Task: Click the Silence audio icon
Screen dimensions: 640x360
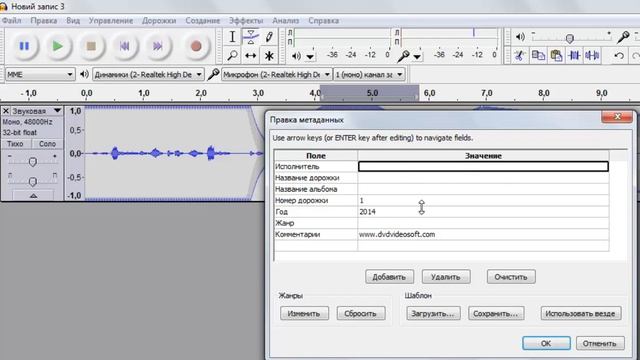Action: 592,55
